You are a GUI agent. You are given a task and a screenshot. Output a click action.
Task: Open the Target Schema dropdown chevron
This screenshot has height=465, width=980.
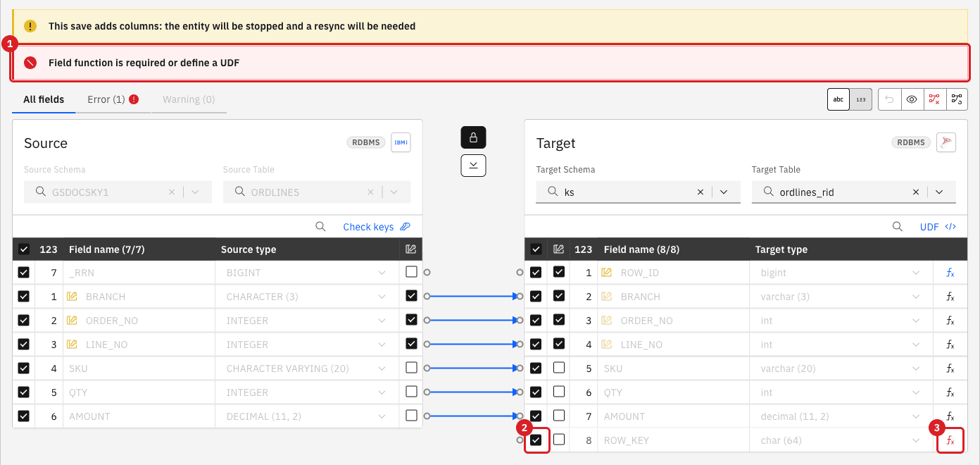(x=724, y=192)
